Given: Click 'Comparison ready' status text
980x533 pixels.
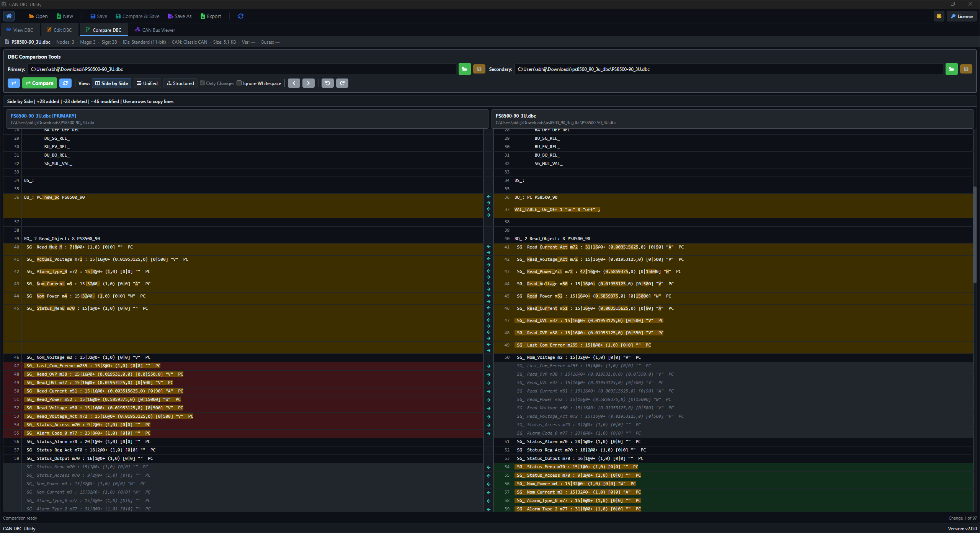Looking at the screenshot, I should [20, 518].
